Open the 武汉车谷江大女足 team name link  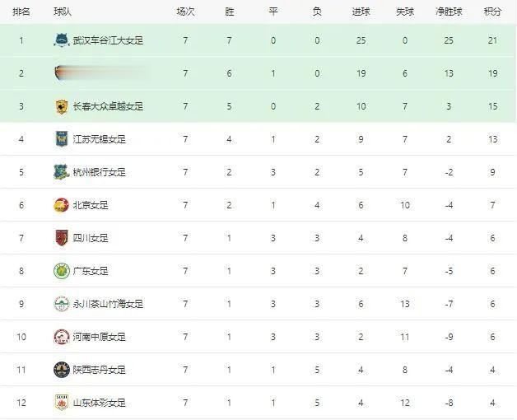tap(108, 40)
